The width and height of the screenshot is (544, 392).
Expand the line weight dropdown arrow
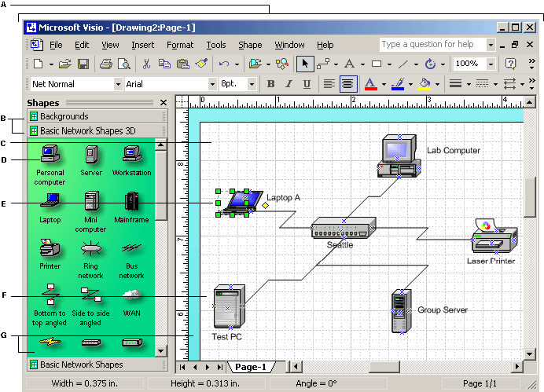469,84
